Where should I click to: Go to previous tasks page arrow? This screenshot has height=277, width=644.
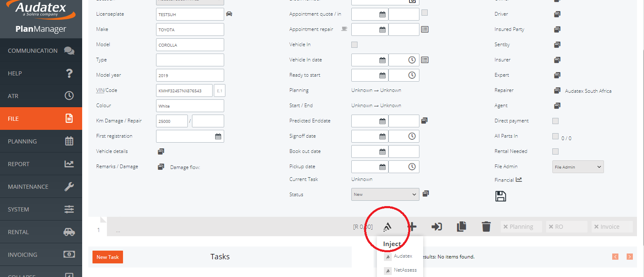point(616,256)
